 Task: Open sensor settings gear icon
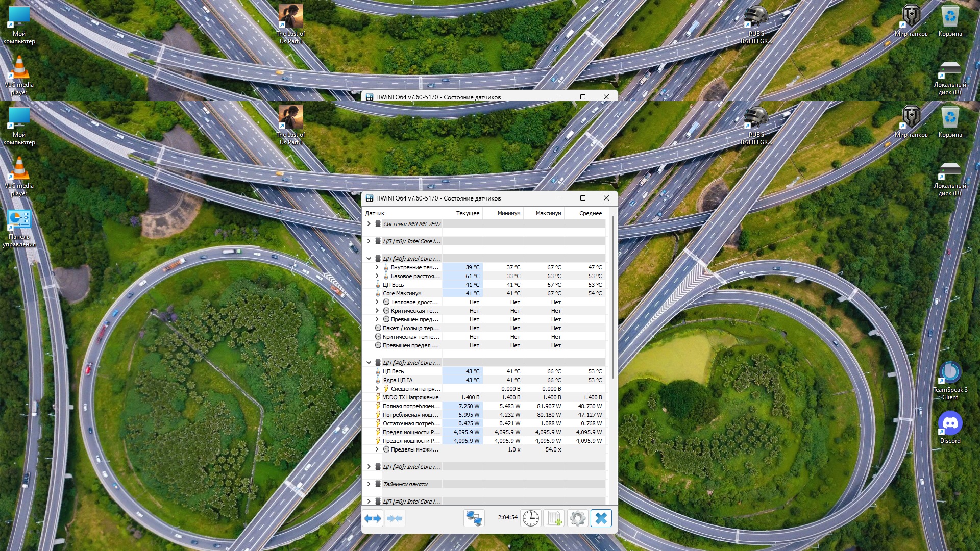578,519
